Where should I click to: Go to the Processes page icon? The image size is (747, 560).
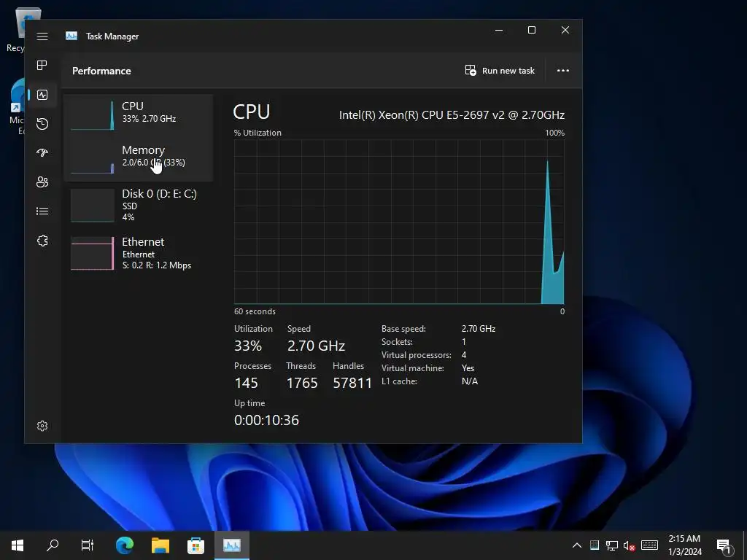point(42,65)
